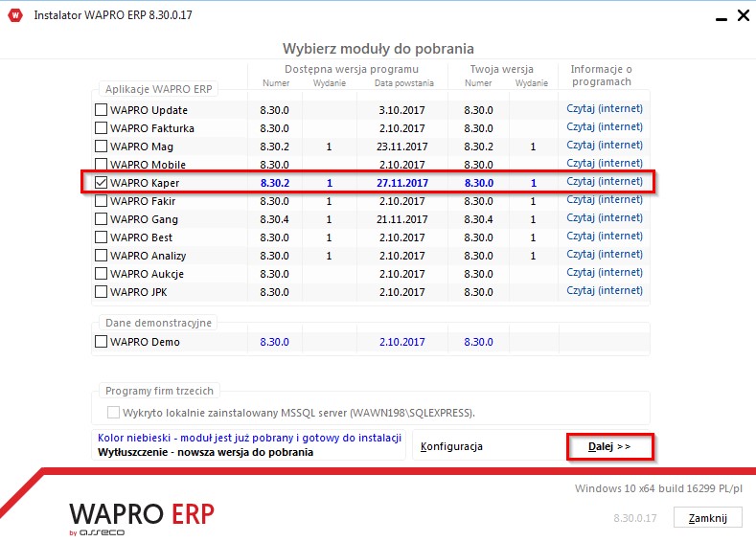The image size is (756, 542).
Task: Enable the WAPRO JPK checkbox
Action: pyautogui.click(x=101, y=292)
